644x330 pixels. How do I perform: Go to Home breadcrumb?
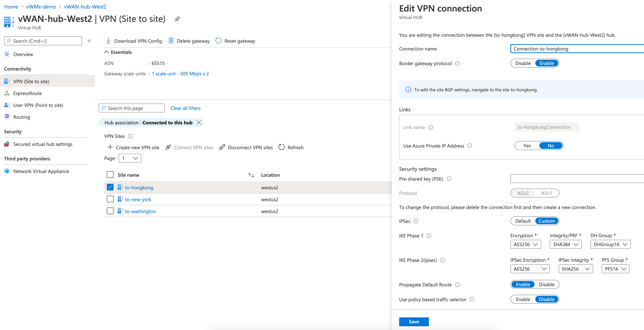(11, 7)
